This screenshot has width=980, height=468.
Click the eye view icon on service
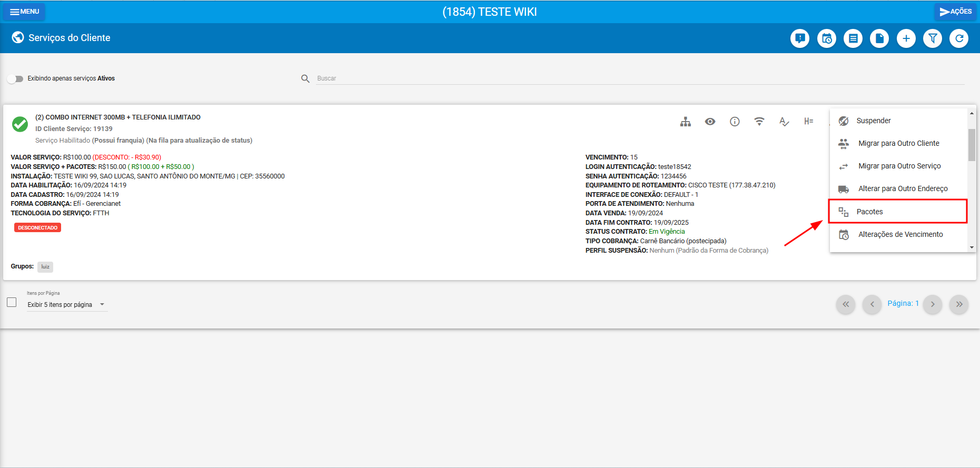710,122
